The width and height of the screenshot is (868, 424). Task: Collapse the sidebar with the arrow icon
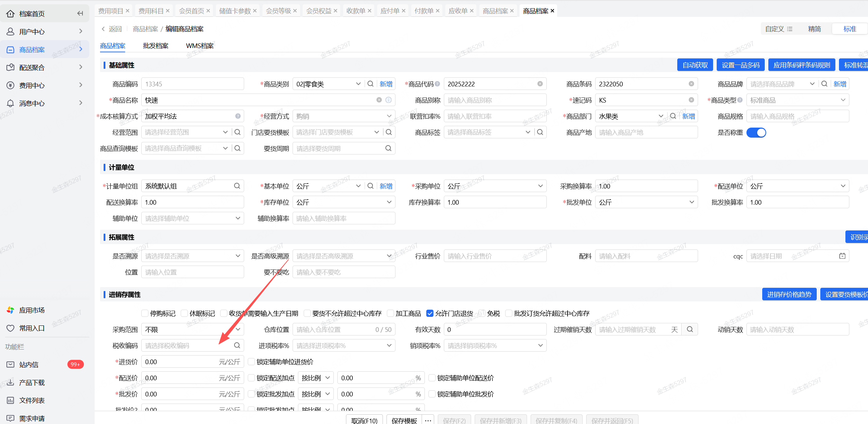[80, 14]
